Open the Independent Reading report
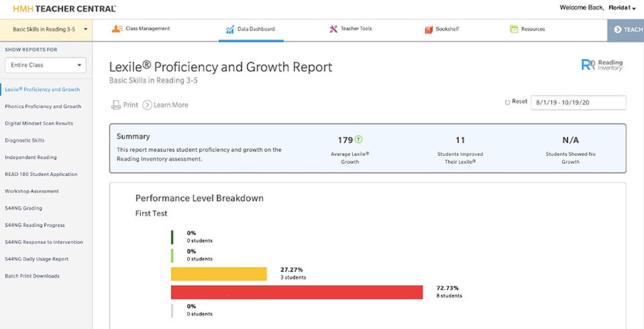 (31, 158)
